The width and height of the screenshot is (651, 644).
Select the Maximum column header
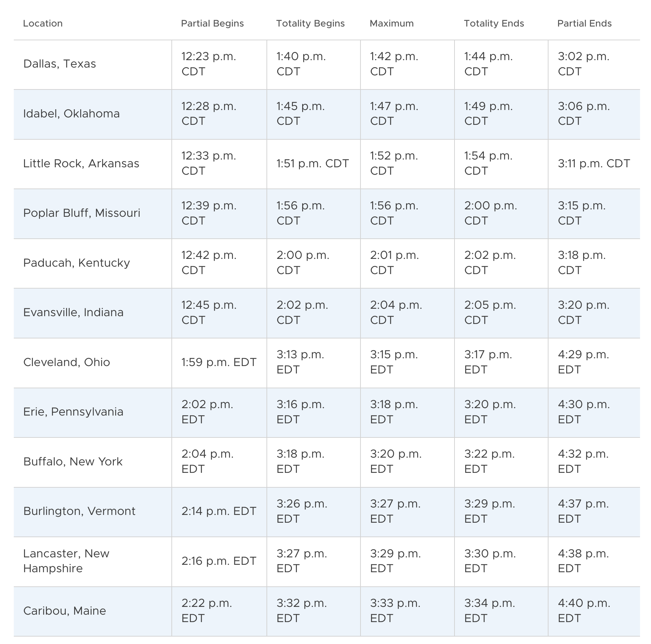[x=392, y=23]
